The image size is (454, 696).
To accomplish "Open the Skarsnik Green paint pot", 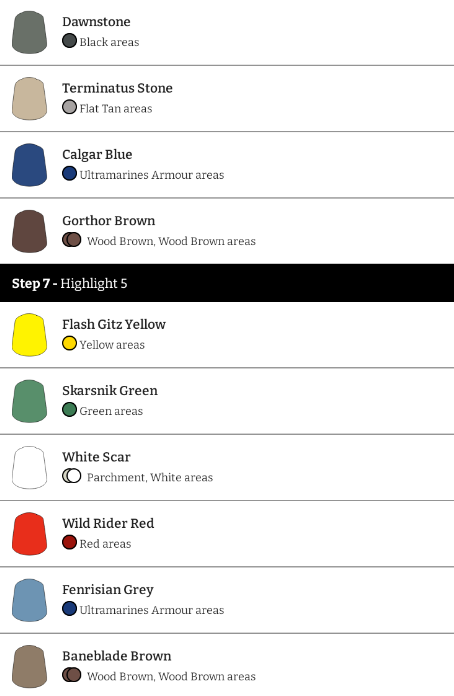I will (29, 401).
